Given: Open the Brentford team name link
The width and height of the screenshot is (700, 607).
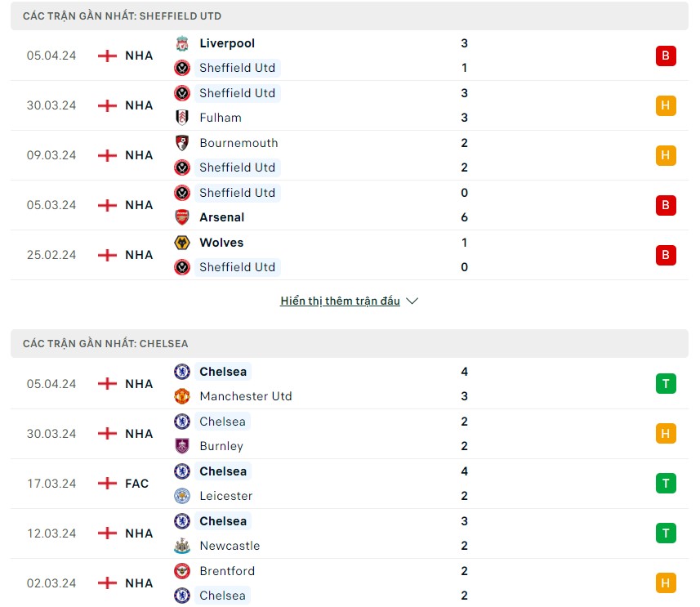Looking at the screenshot, I should [x=227, y=571].
